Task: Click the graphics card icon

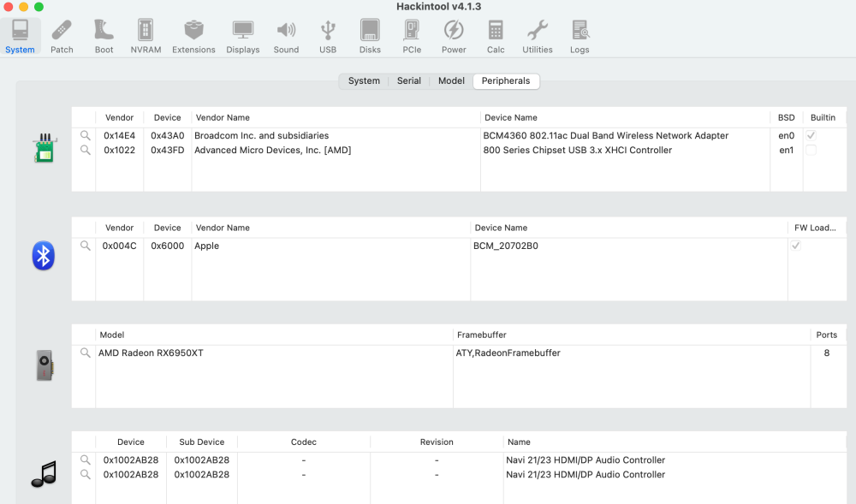Action: 45,365
